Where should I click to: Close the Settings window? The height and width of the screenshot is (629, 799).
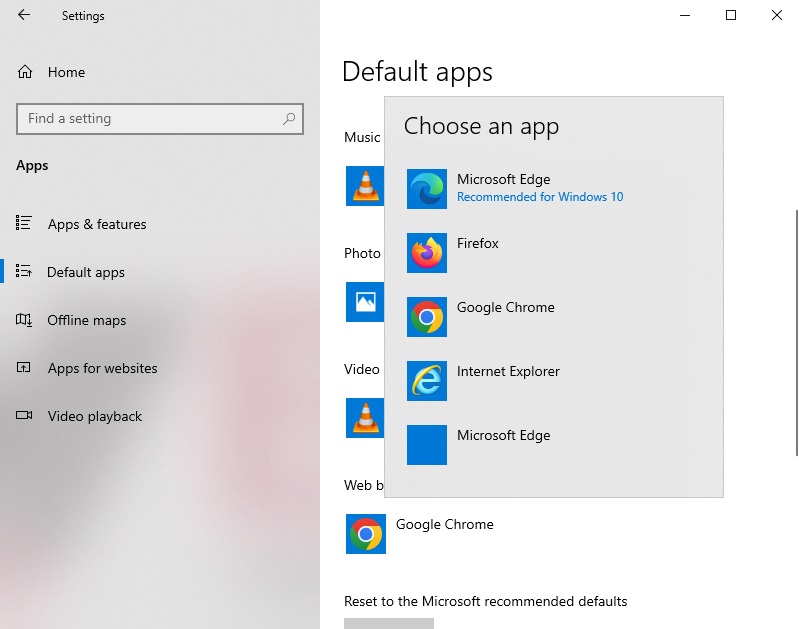[777, 15]
